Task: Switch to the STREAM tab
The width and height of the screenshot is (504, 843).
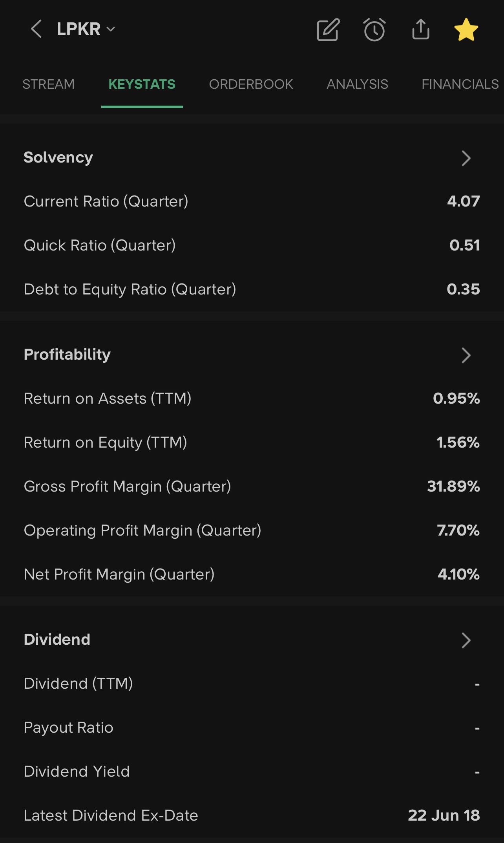Action: [x=48, y=84]
